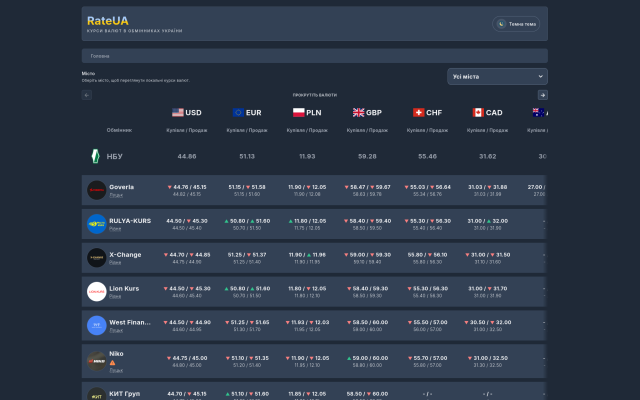Click X-Change PLN rate 11.90 / 11.98

coord(307,255)
